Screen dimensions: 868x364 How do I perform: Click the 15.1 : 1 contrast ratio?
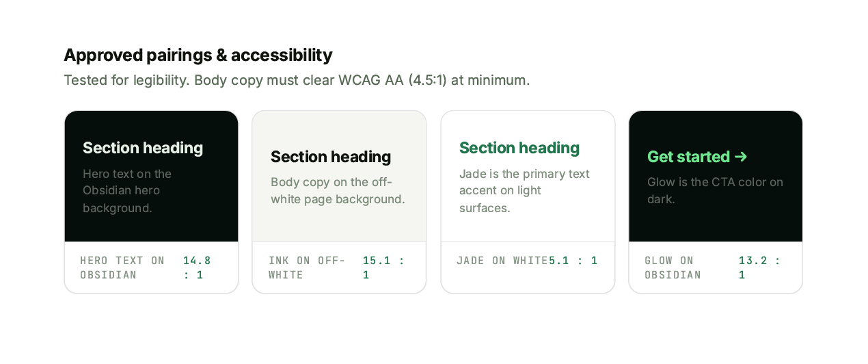tap(384, 268)
